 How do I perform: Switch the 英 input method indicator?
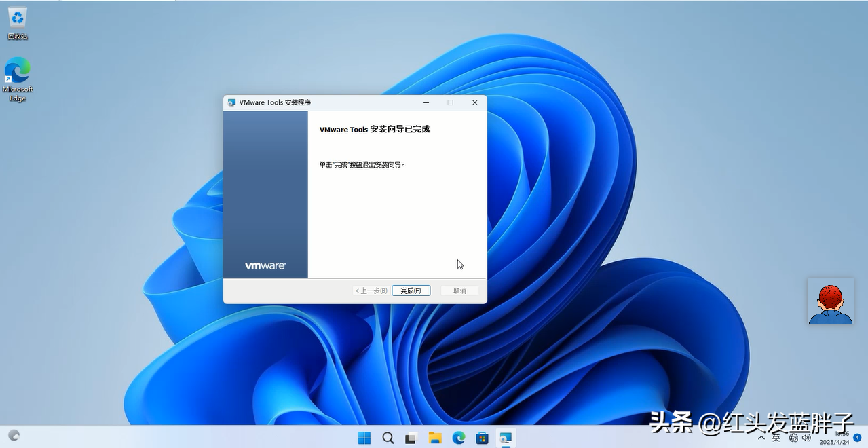point(776,438)
